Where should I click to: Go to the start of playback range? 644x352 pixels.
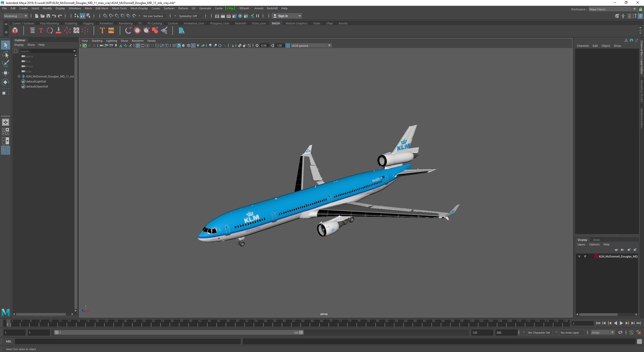pos(598,323)
